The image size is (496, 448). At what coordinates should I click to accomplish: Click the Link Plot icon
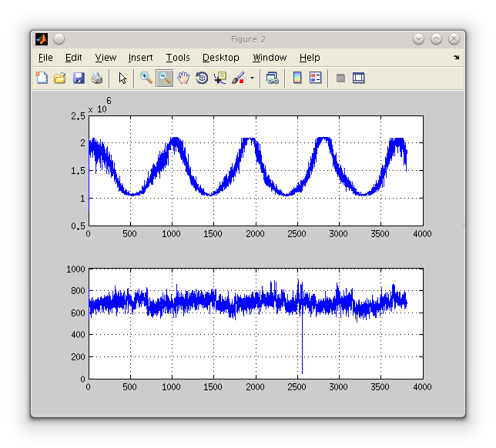(272, 78)
